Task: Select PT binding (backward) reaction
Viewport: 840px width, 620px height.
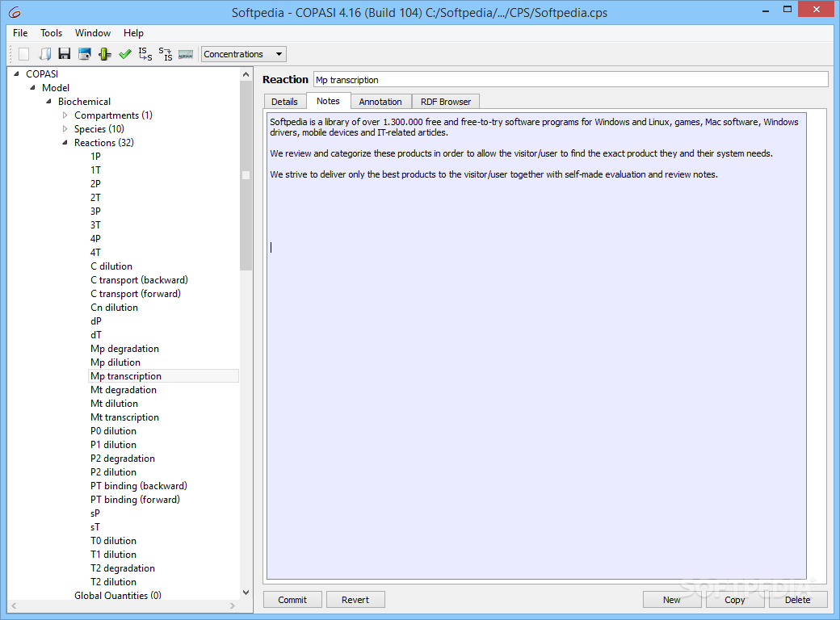Action: click(x=139, y=486)
